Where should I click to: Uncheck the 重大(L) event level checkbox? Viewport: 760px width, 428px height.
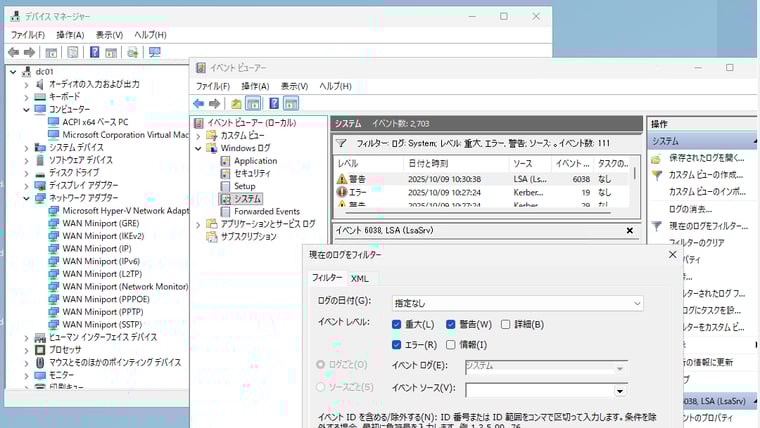point(398,324)
